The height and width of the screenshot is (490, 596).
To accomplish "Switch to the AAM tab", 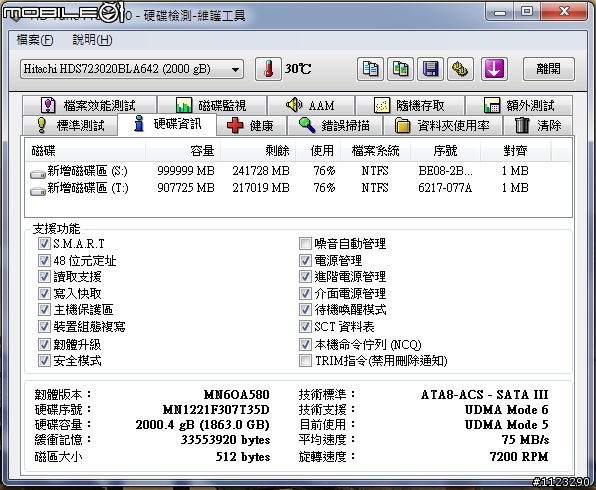I will pyautogui.click(x=311, y=105).
